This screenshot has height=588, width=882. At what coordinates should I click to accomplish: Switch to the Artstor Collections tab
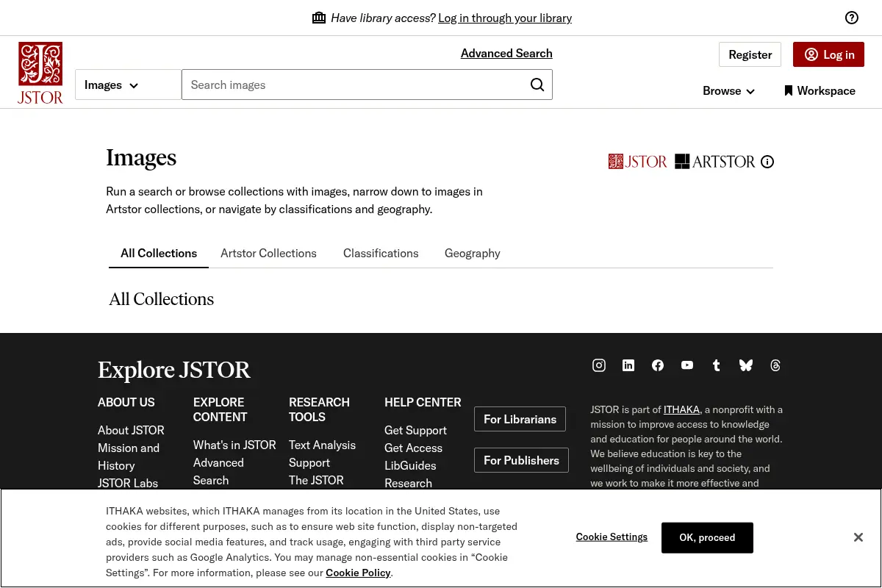268,253
